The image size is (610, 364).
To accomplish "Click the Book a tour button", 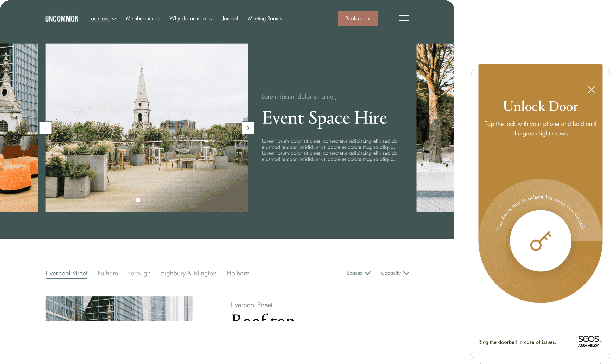I will click(358, 18).
